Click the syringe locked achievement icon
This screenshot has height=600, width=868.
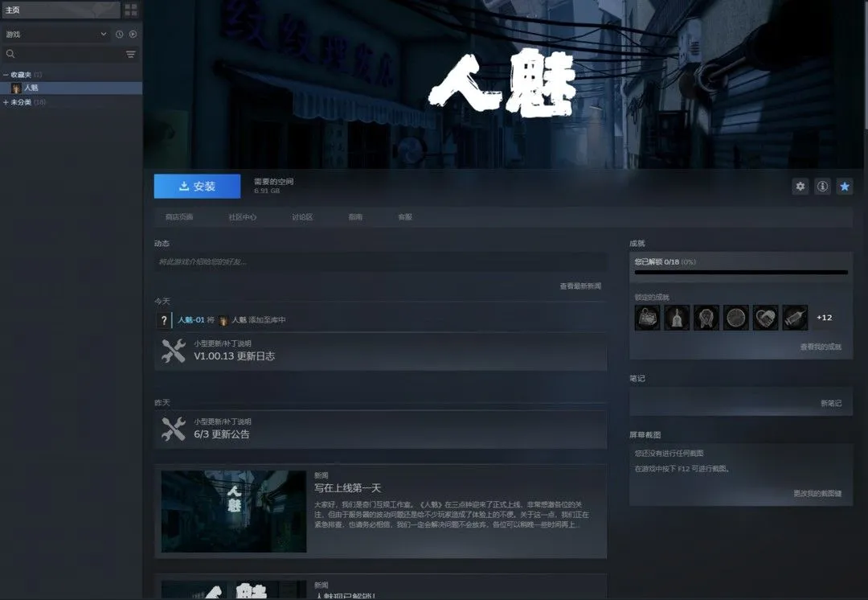coord(795,318)
